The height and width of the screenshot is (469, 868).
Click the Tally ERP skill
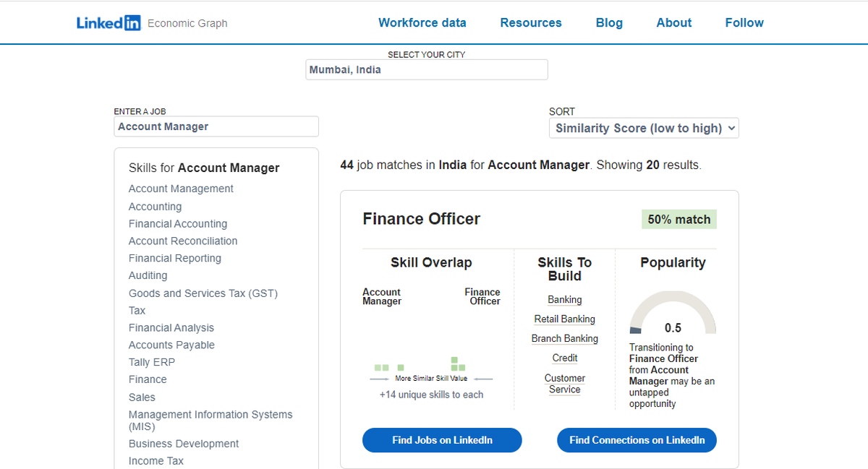click(x=152, y=362)
